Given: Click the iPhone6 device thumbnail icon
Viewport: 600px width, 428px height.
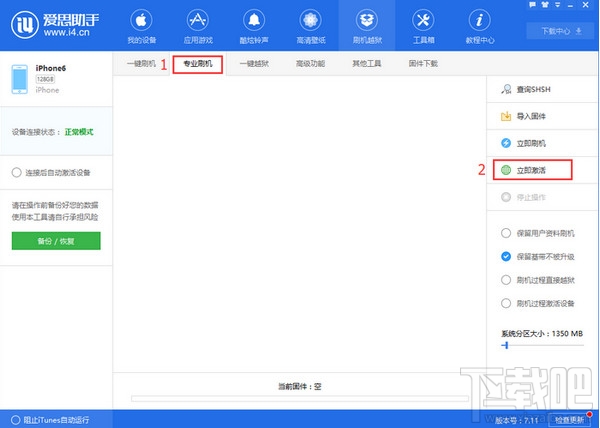Looking at the screenshot, I should (x=20, y=79).
